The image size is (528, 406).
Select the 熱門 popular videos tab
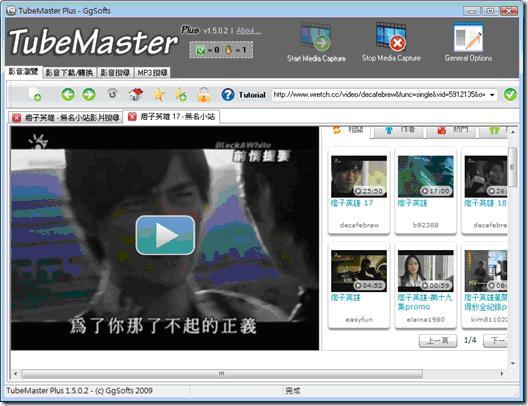coord(452,131)
